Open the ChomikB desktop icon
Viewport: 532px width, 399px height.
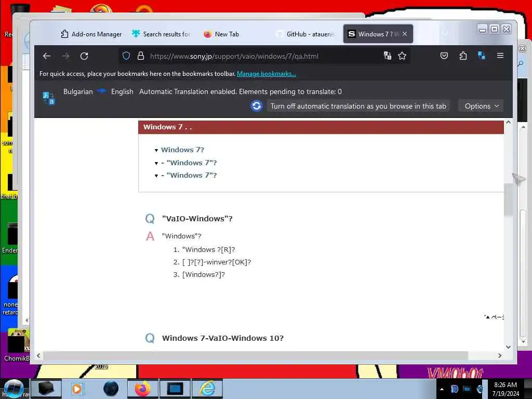pyautogui.click(x=16, y=344)
